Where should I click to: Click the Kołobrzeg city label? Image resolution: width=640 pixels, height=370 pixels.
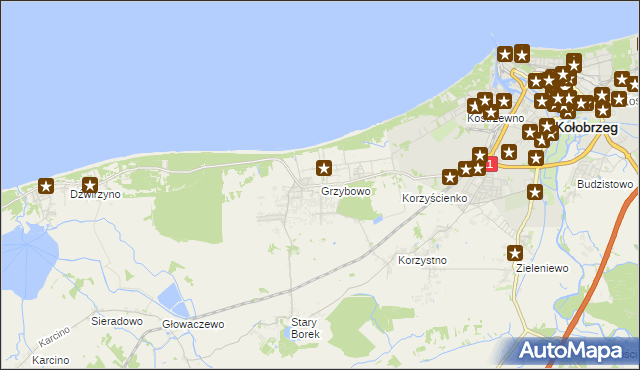[x=587, y=128]
